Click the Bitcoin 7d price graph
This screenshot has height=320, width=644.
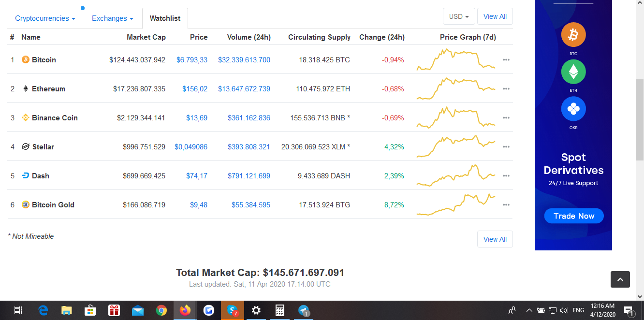[456, 60]
